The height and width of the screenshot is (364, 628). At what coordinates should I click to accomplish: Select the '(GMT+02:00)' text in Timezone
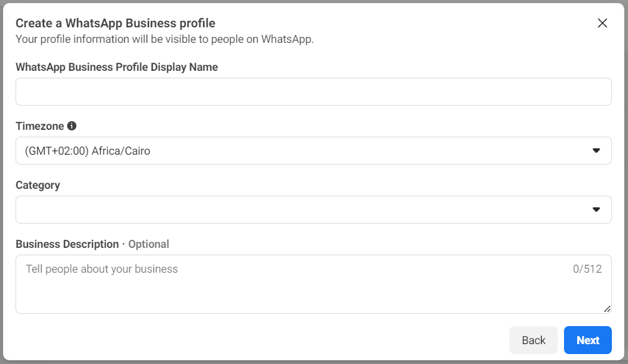[x=57, y=151]
